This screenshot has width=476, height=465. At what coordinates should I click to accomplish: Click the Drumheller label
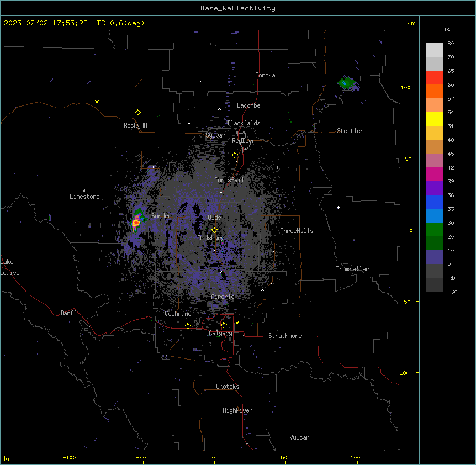tap(352, 269)
